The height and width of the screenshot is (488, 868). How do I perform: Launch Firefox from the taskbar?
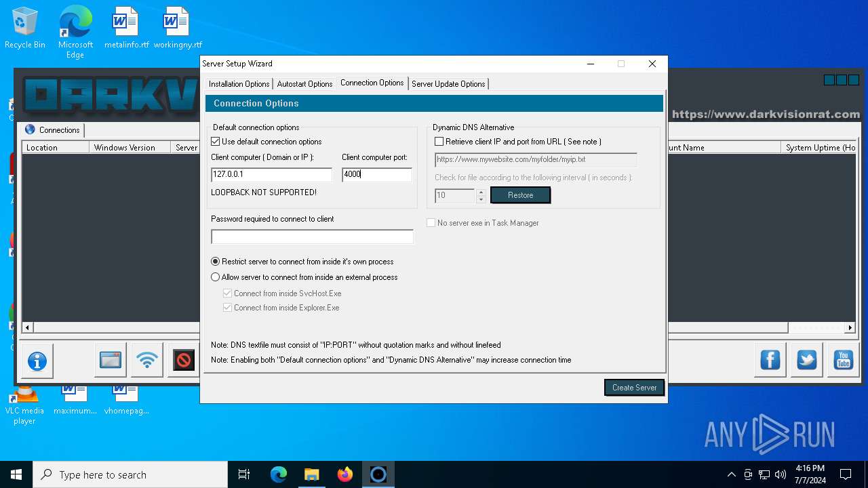pos(345,474)
